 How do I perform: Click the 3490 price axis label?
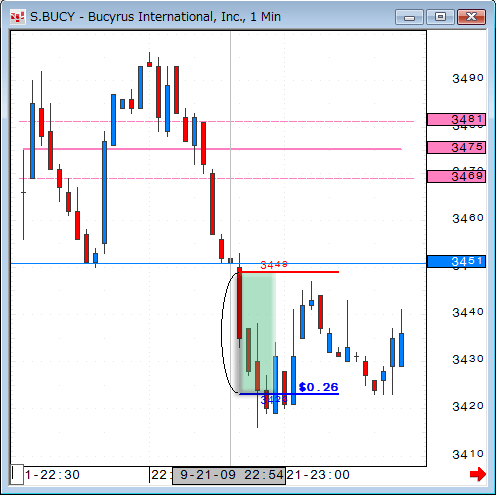tap(468, 78)
